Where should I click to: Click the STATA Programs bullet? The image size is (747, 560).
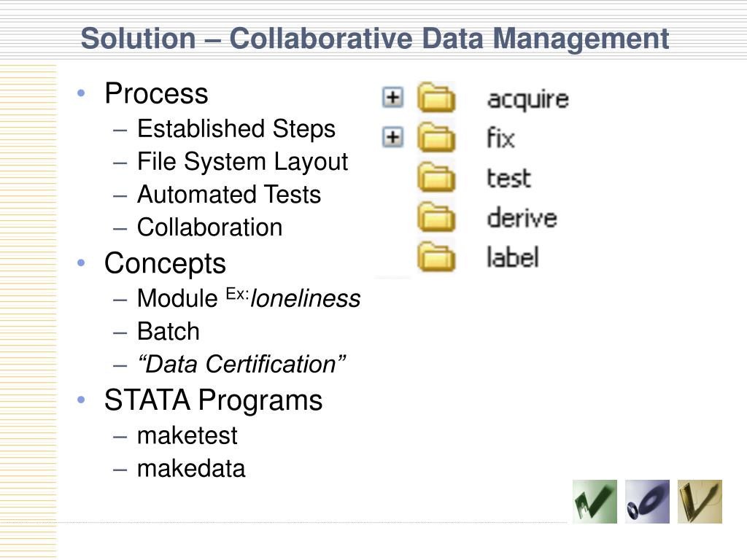(x=213, y=400)
